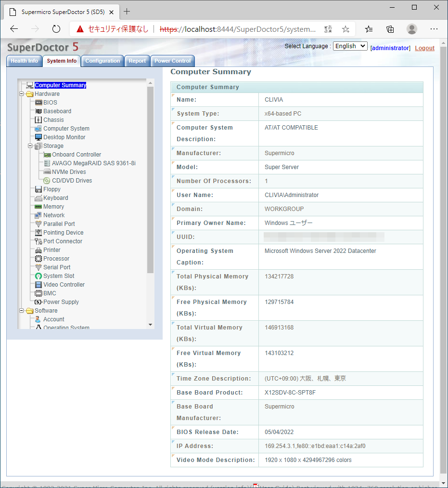The image size is (448, 488).
Task: Click the Supermicro SuperDoctor 5 browser tab
Action: click(62, 12)
